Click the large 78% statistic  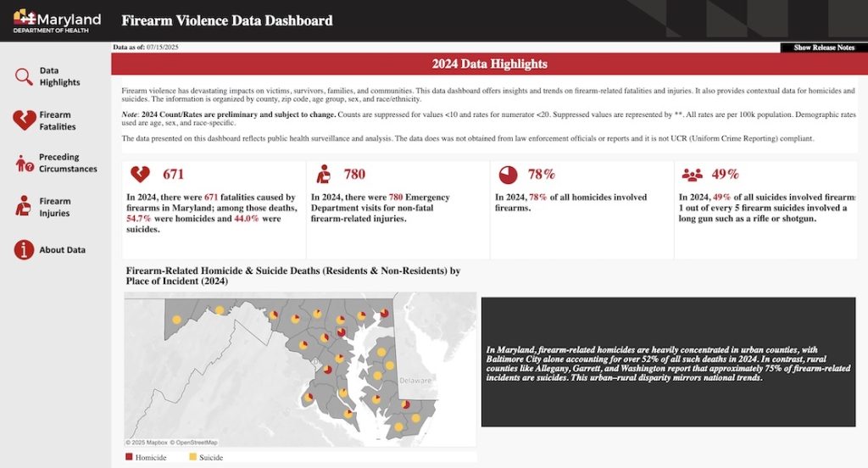pos(542,175)
